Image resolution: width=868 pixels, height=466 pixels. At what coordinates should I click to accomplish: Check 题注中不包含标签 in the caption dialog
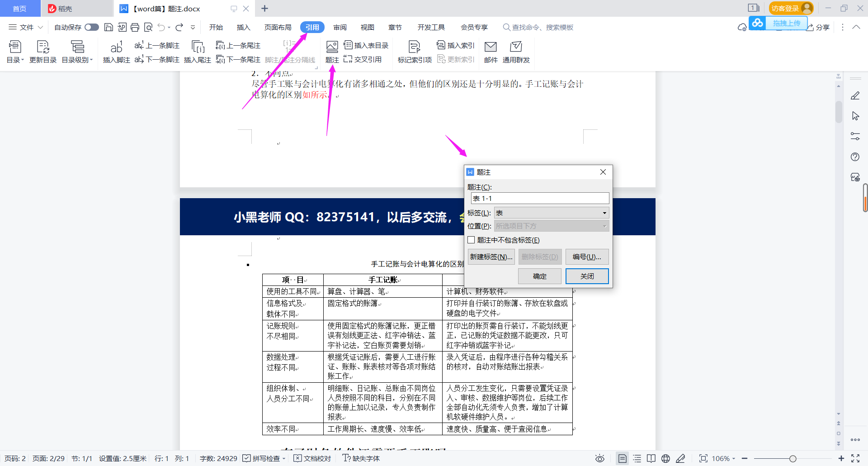471,240
